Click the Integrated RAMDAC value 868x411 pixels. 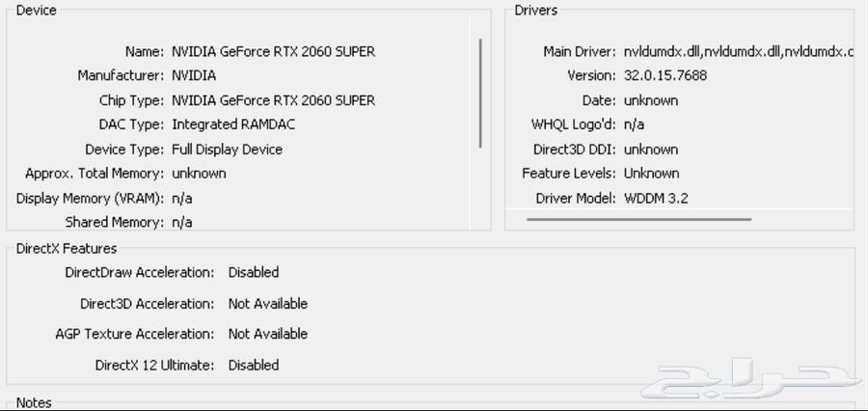[233, 124]
